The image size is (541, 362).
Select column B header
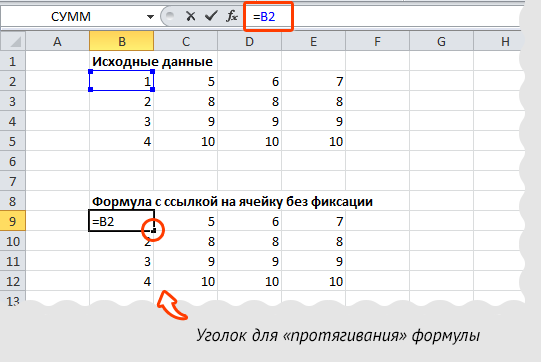click(x=121, y=41)
